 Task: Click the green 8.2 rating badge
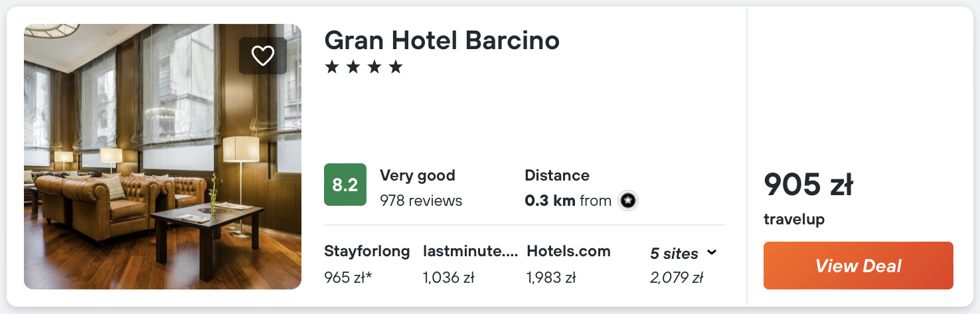[345, 185]
